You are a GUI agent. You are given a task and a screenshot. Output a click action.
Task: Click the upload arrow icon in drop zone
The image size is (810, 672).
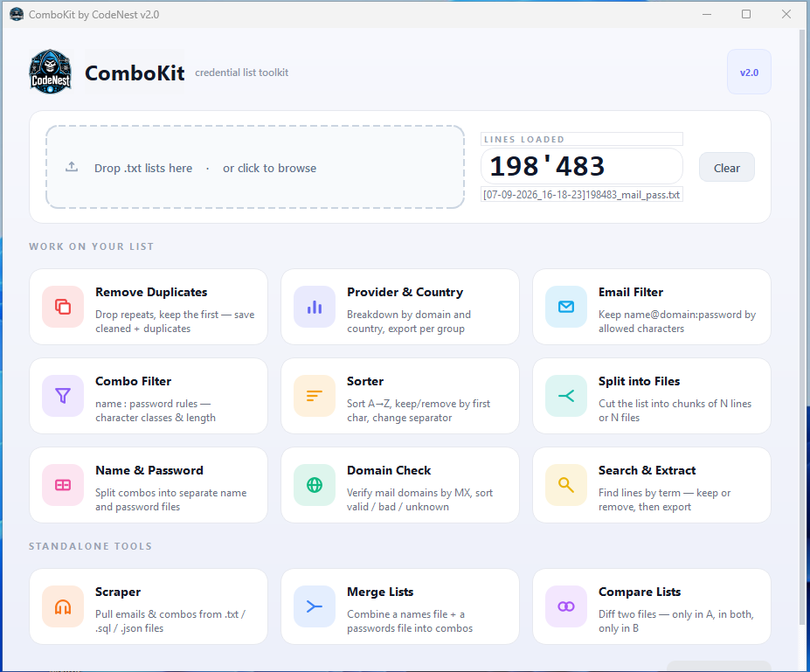point(72,167)
